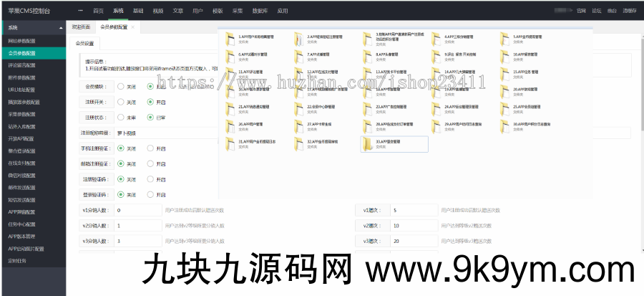Open the 视频 top menu
This screenshot has height=296, width=644.
(x=157, y=11)
